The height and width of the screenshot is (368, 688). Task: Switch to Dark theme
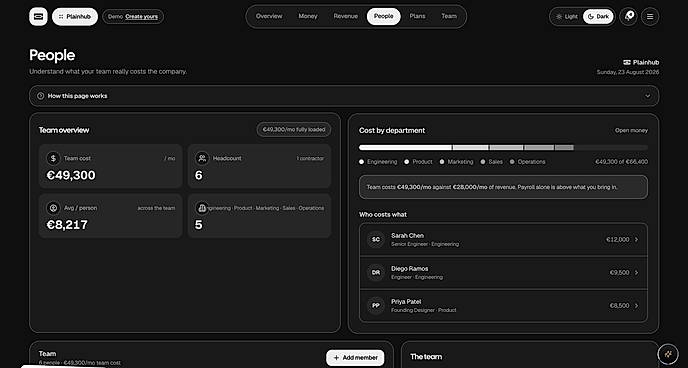point(598,17)
